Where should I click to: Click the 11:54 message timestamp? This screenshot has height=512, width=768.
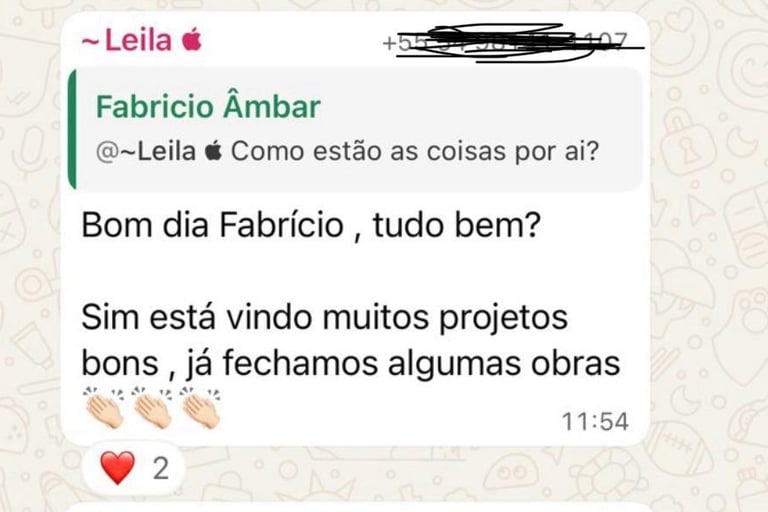tap(595, 422)
